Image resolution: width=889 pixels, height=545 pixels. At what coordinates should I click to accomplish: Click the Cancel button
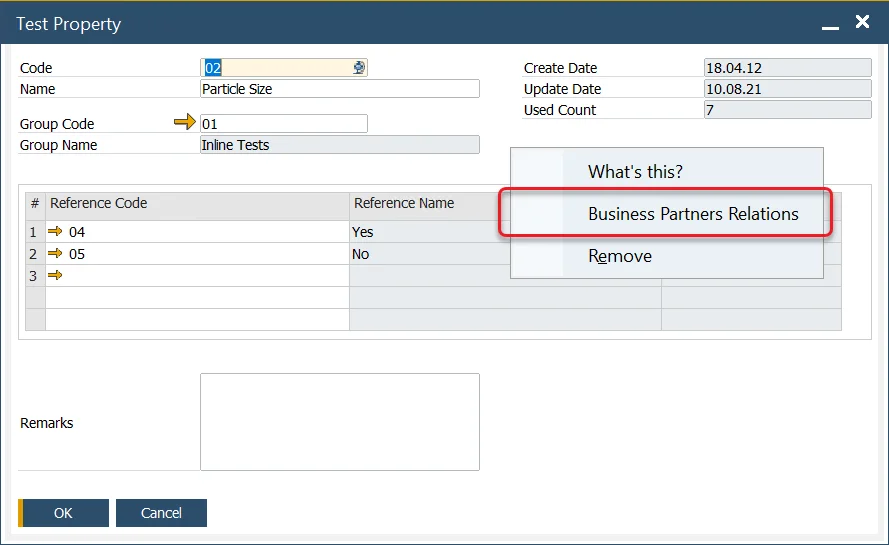[161, 513]
